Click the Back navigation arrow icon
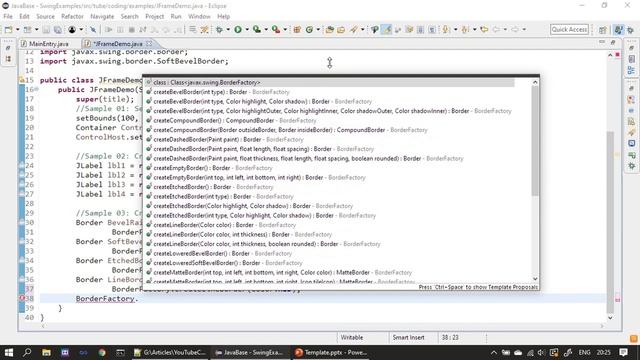640x360 pixels. (496, 29)
